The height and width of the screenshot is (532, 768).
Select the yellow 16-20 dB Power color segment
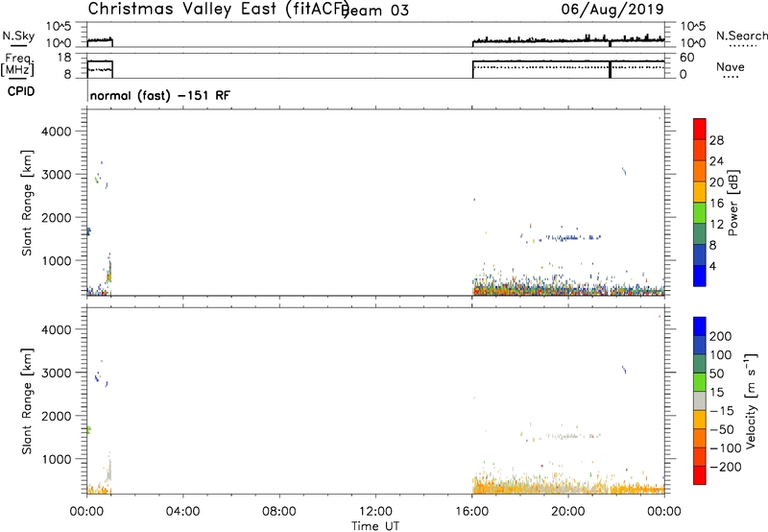pos(700,191)
